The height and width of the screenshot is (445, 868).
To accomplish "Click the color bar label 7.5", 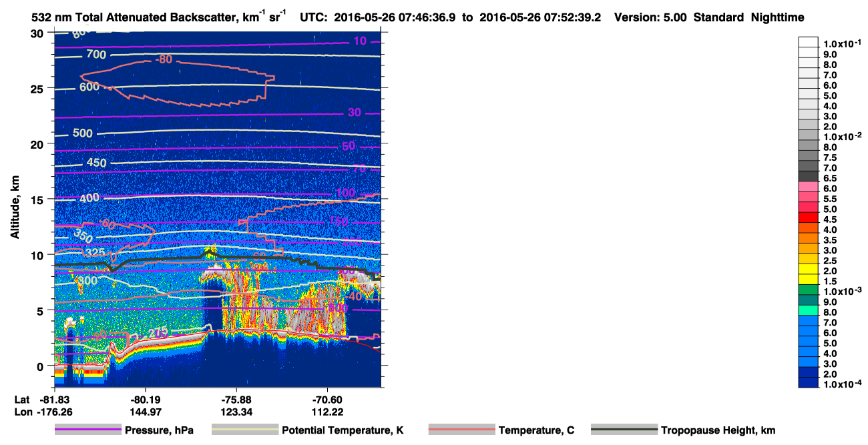I will coord(830,157).
